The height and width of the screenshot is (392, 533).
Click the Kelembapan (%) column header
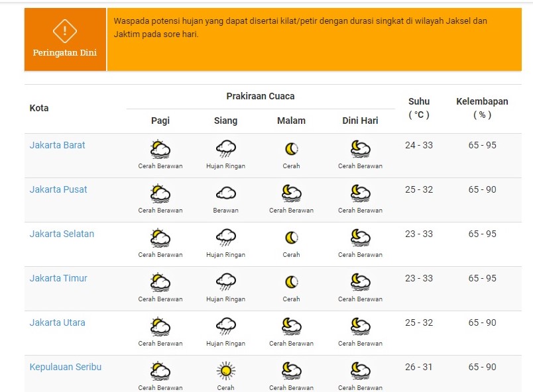pyautogui.click(x=482, y=108)
